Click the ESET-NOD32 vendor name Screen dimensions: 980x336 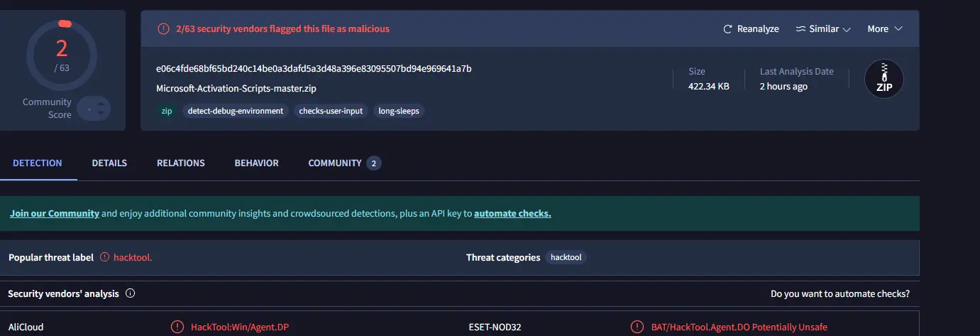tap(495, 327)
